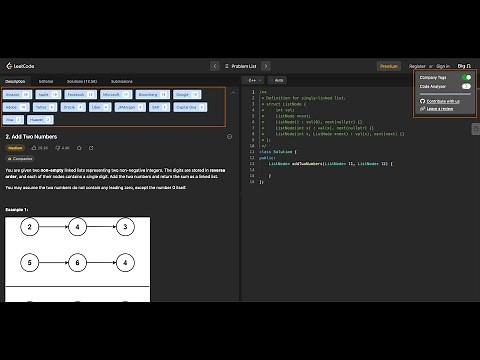This screenshot has width=480, height=360.
Task: Open the Auto dropdown in editor
Action: tap(278, 80)
